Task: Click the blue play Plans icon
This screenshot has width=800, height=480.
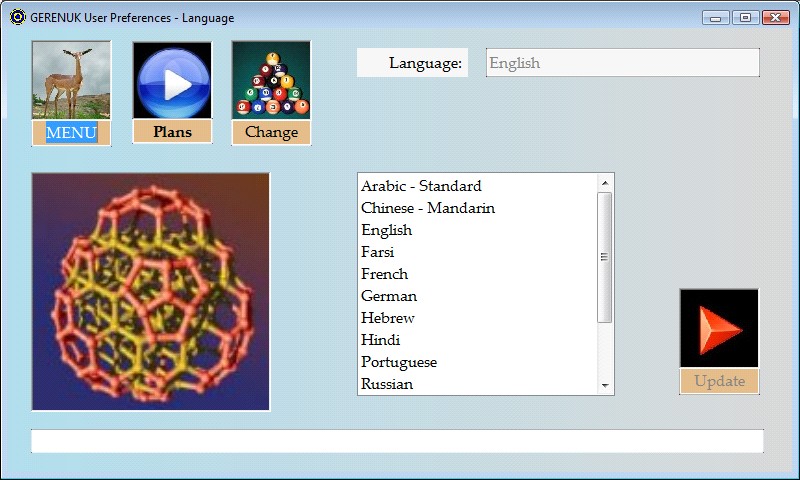Action: (x=172, y=81)
